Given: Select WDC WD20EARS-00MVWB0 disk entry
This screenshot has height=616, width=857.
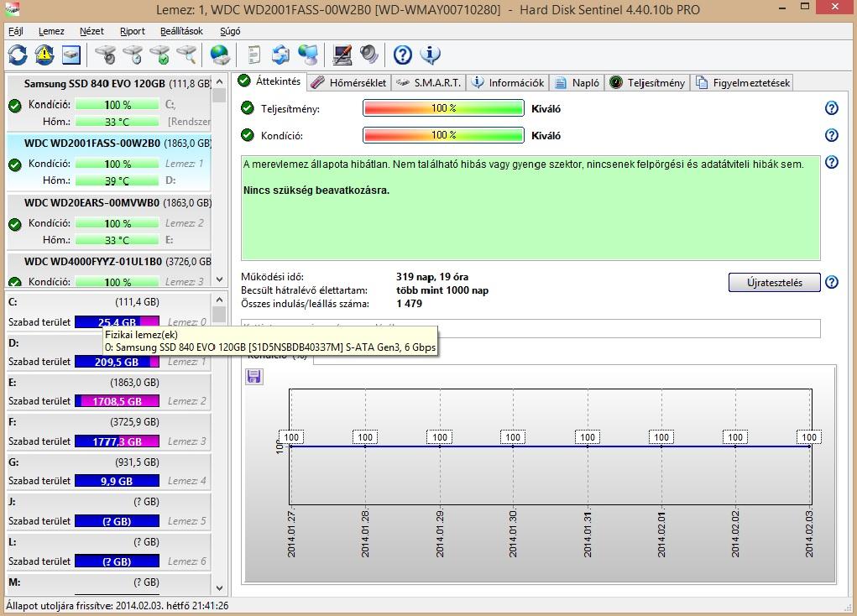Looking at the screenshot, I should tap(109, 221).
